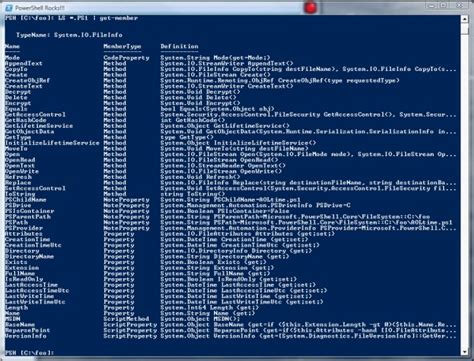Click the 'VersionInfo' member name
Image resolution: width=474 pixels, height=361 pixels.
[26, 336]
